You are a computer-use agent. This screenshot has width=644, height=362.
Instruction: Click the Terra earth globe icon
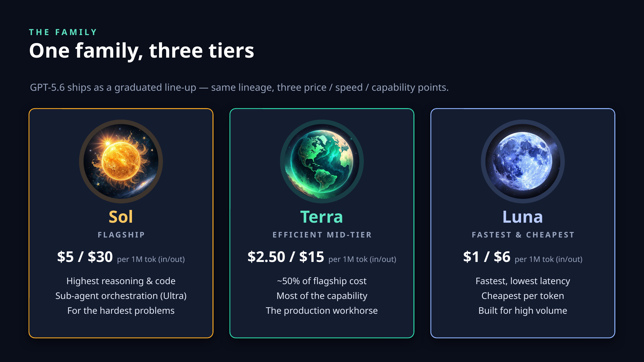322,161
